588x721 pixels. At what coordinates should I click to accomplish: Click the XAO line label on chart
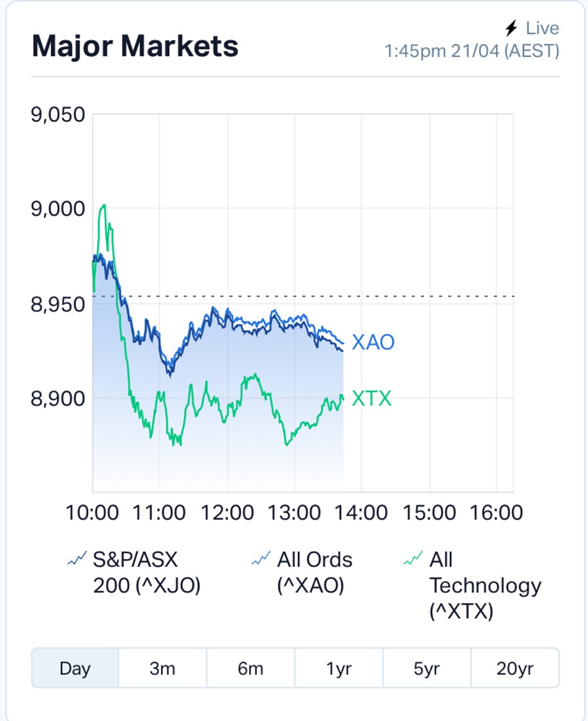[373, 342]
